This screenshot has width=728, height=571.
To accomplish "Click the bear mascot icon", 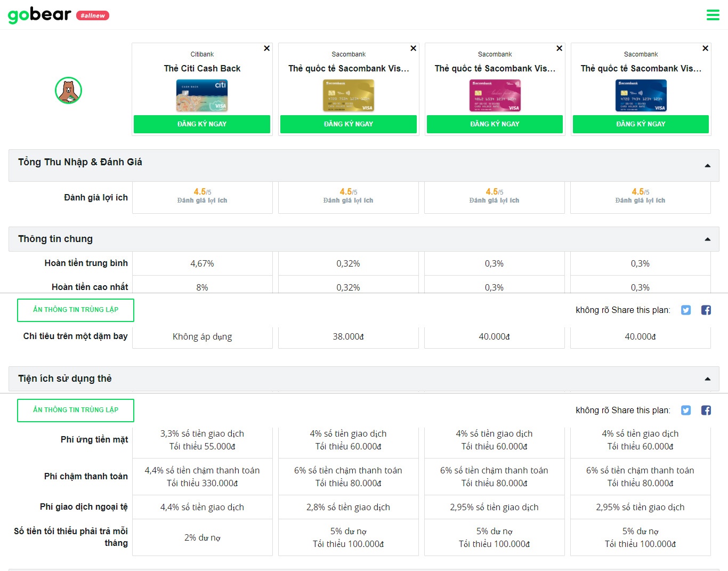I will 68,91.
